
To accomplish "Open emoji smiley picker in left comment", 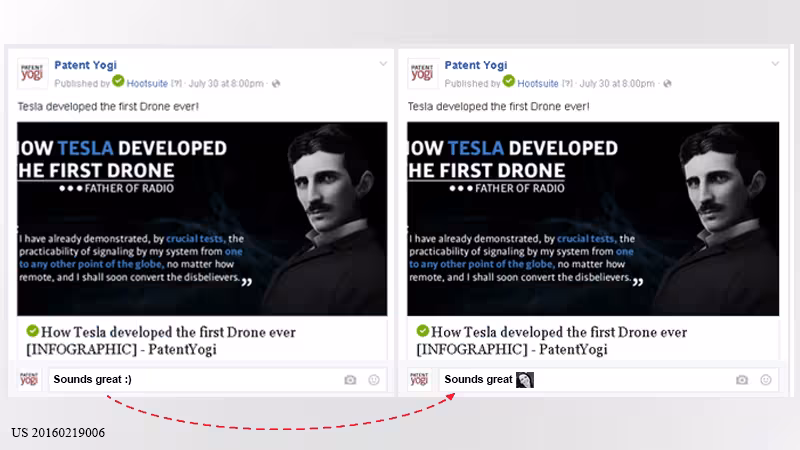I will click(x=374, y=380).
